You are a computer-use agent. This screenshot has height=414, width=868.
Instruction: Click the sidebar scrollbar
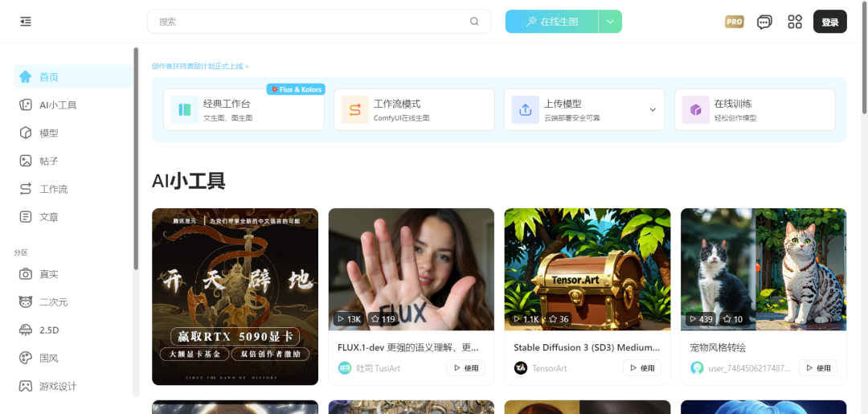pos(136,159)
